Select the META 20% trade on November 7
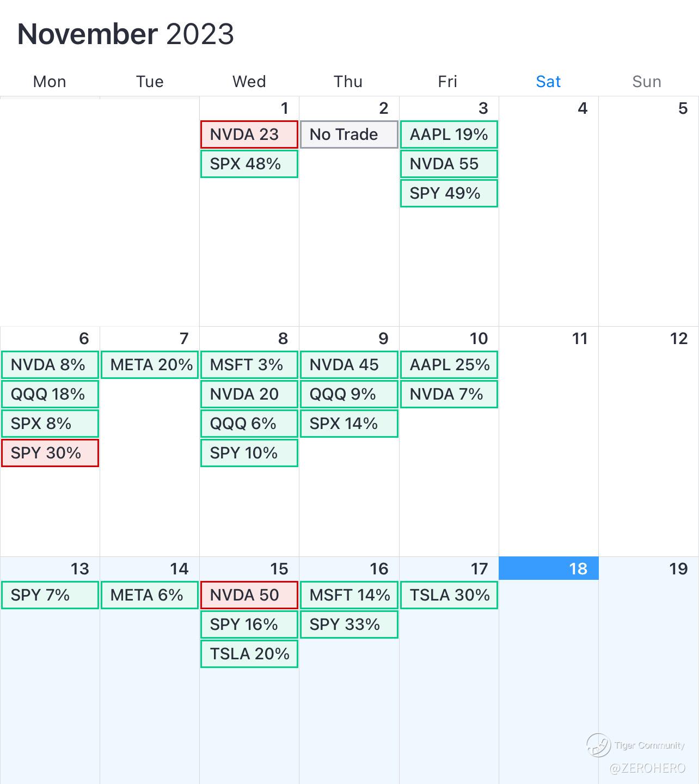699x784 pixels. [150, 365]
